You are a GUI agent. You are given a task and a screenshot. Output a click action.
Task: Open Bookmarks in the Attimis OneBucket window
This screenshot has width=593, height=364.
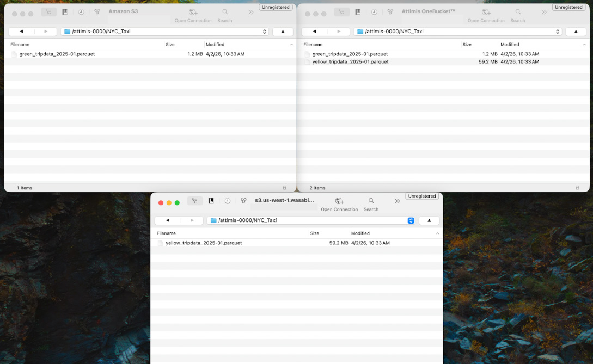pyautogui.click(x=358, y=12)
